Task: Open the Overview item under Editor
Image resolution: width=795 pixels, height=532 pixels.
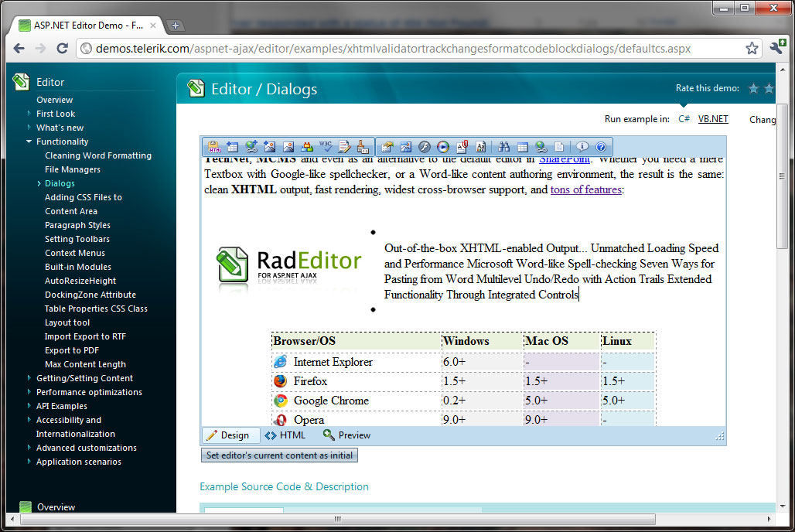Action: tap(54, 100)
